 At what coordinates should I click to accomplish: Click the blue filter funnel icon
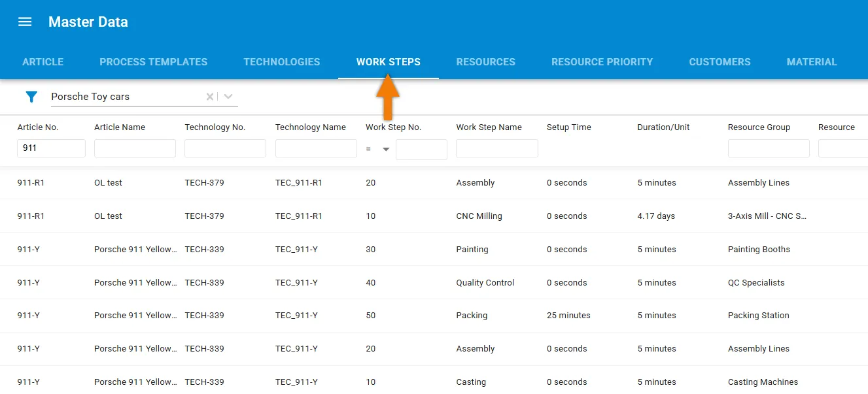click(31, 97)
